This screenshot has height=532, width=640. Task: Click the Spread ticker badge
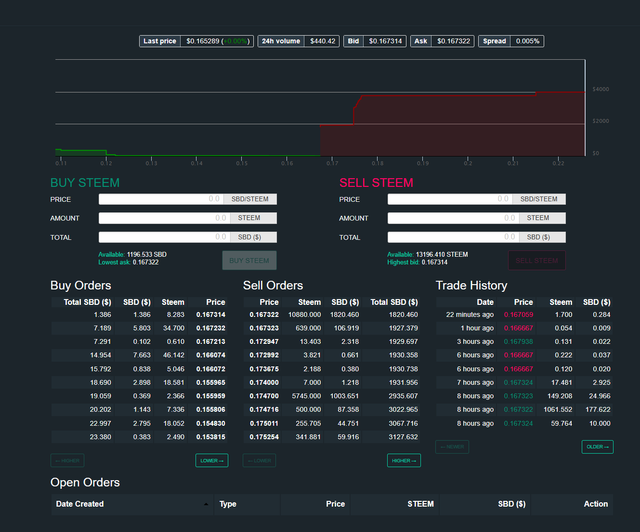(511, 41)
